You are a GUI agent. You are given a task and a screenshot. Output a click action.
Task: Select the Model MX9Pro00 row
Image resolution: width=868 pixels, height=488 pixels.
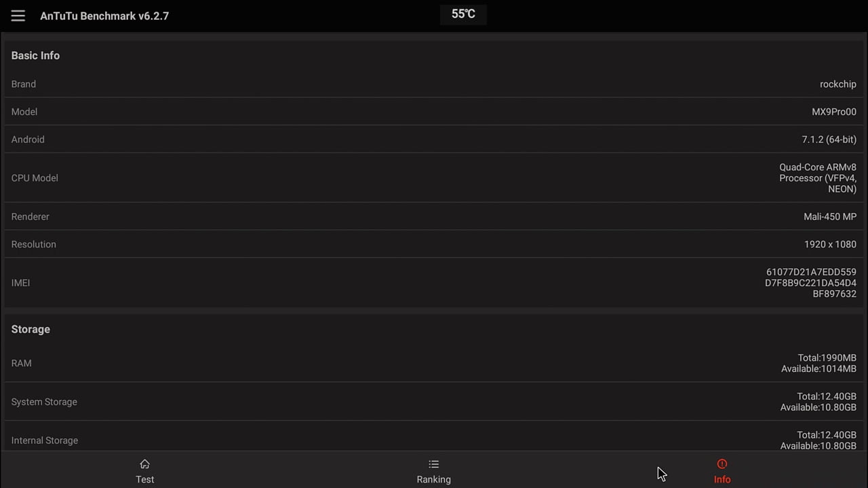click(x=434, y=112)
